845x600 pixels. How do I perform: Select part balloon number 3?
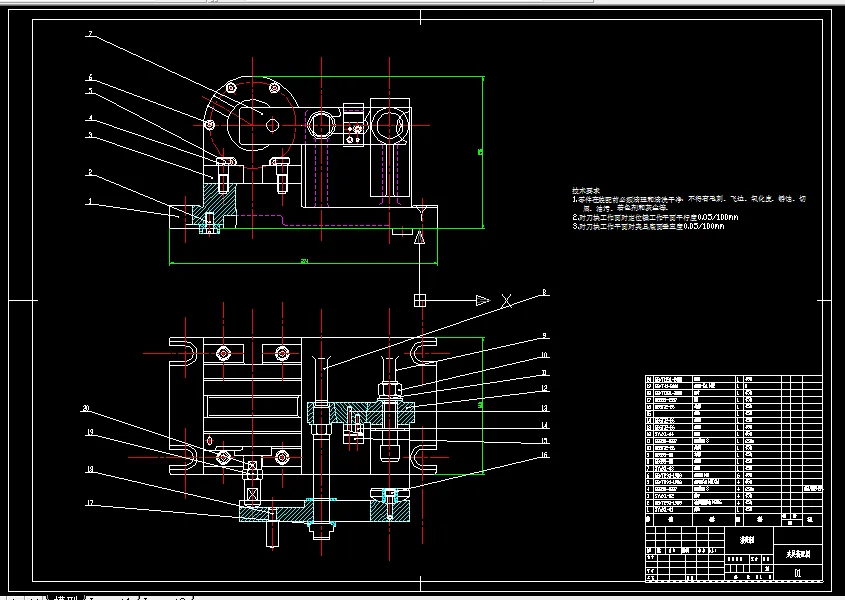click(91, 135)
